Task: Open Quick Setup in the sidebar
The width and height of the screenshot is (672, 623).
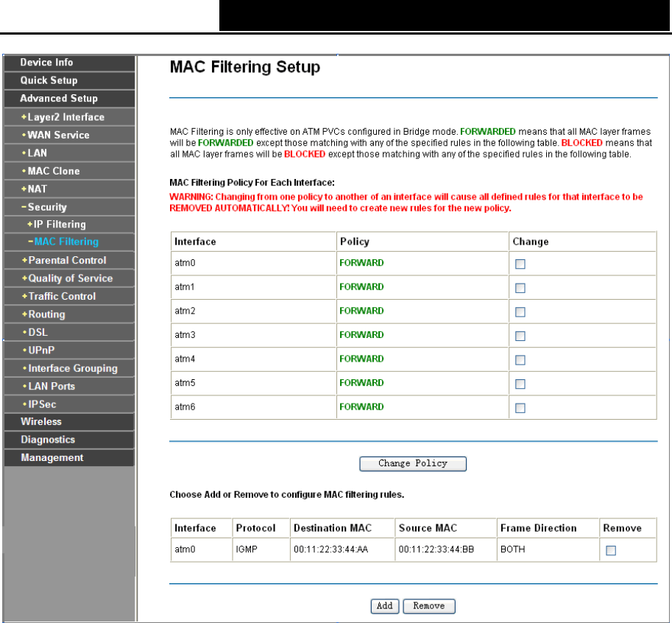Action: click(49, 80)
